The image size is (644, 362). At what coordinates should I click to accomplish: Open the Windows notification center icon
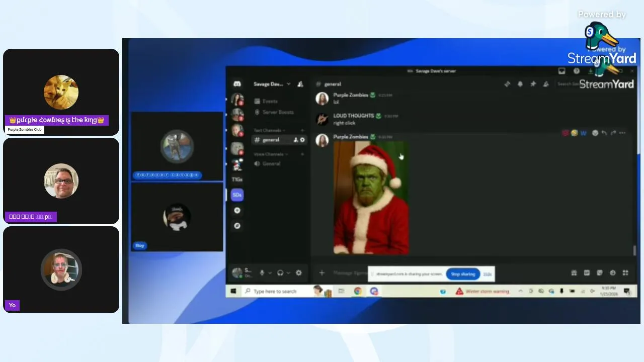pos(627,291)
